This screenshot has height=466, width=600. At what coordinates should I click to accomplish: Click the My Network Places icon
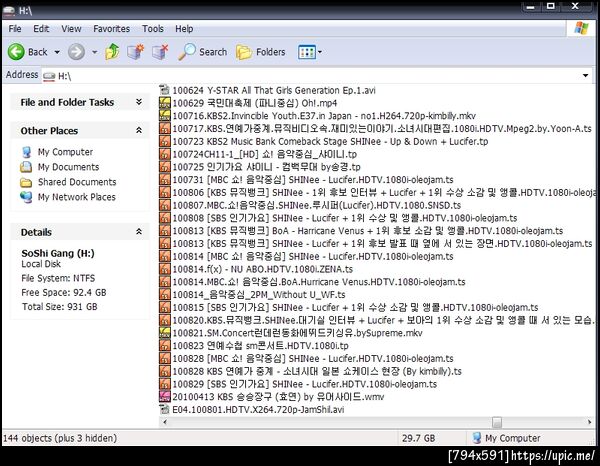click(26, 197)
